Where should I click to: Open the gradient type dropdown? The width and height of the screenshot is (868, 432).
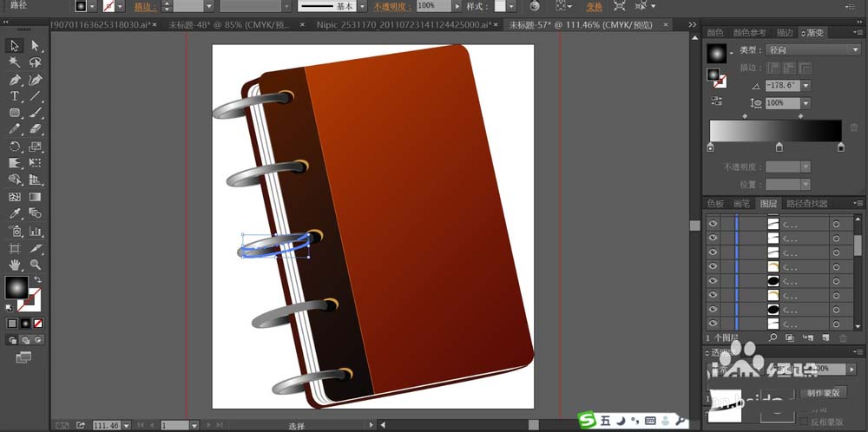[x=812, y=49]
